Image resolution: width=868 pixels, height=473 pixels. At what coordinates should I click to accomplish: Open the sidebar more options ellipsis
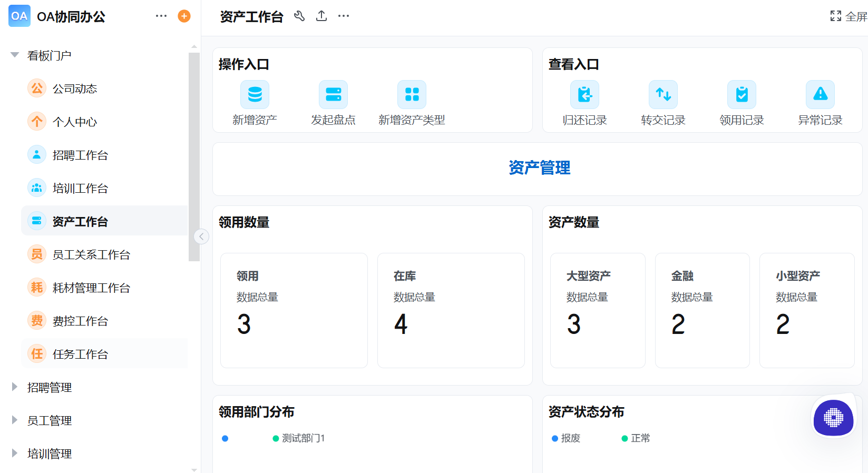(161, 16)
